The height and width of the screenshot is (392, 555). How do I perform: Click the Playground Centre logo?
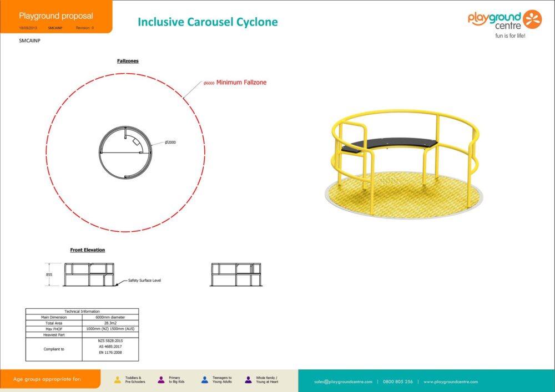click(504, 24)
